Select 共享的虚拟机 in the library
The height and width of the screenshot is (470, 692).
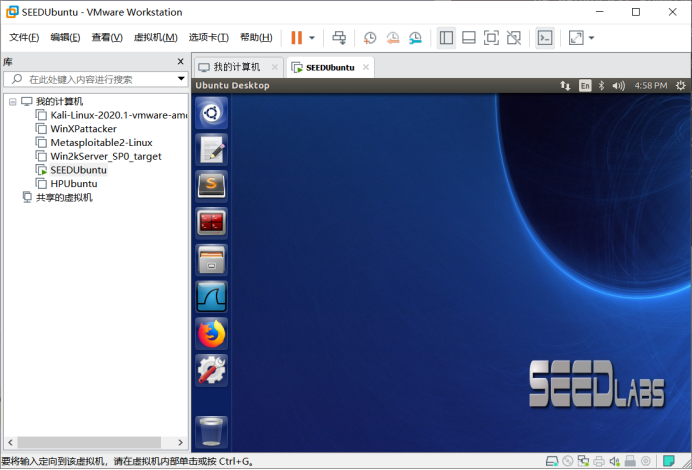58,197
